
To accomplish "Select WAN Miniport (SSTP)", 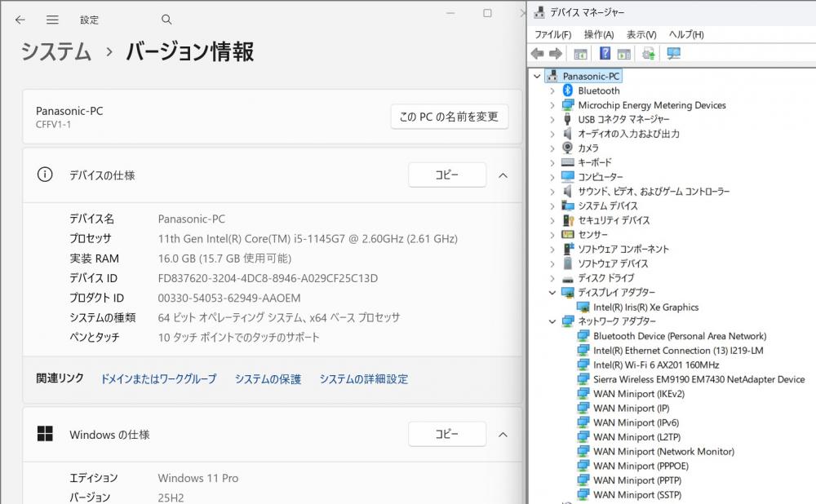I will click(x=637, y=495).
